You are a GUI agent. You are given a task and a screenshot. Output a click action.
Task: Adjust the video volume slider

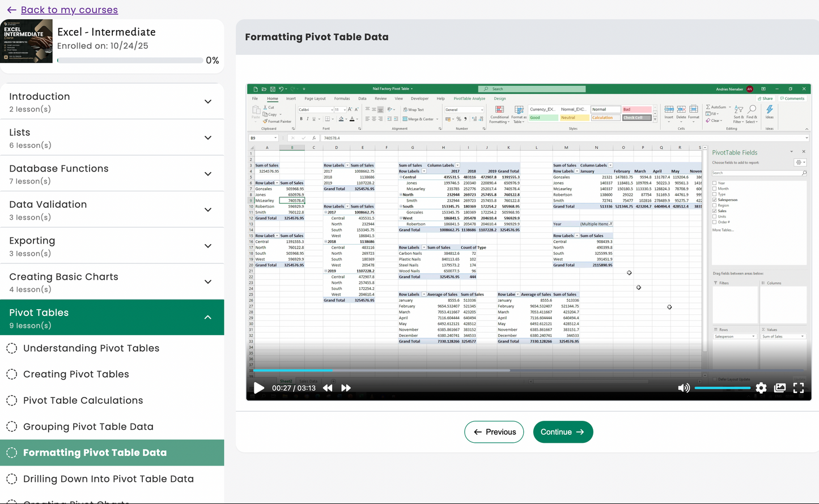(x=722, y=388)
